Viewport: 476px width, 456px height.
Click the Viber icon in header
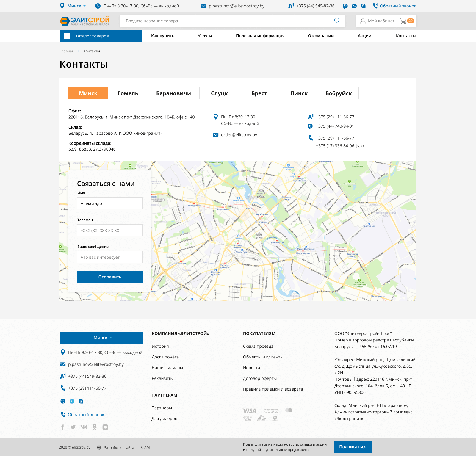[345, 6]
